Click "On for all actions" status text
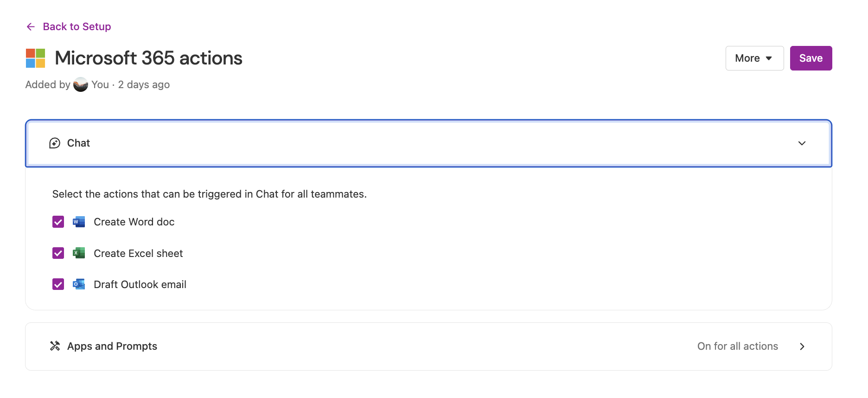Screen dimensions: 868x398 (x=737, y=347)
